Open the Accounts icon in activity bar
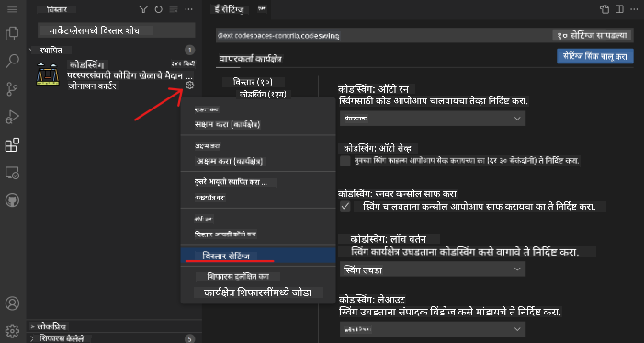644x343 pixels. click(12, 303)
